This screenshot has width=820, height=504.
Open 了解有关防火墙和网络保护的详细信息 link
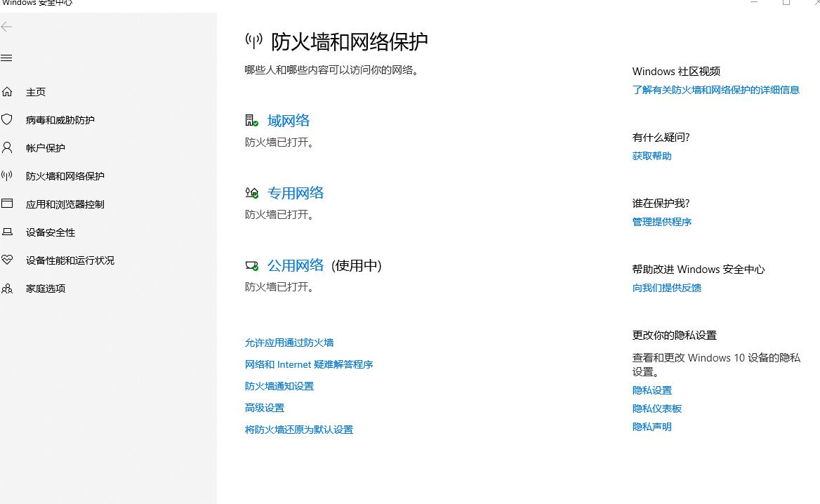point(716,90)
